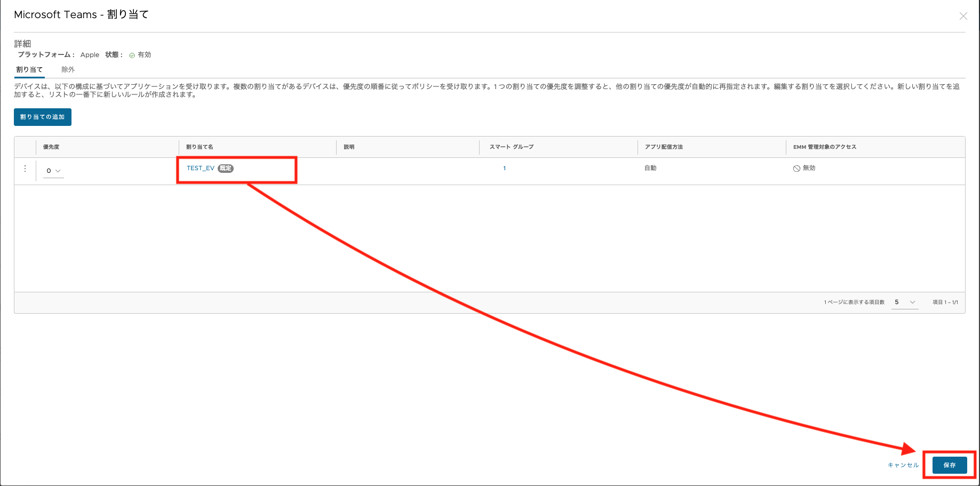
Task: Click the green 有効 status icon
Action: coord(132,55)
